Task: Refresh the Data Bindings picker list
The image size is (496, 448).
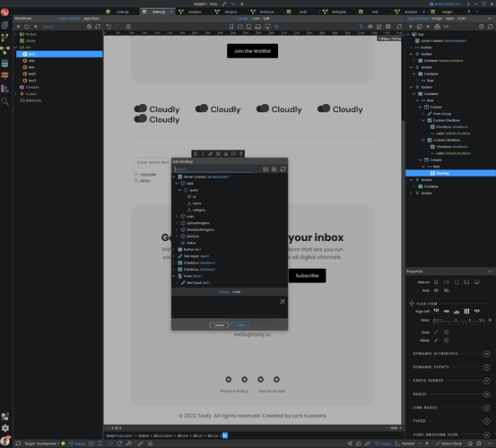Action: 283,169
